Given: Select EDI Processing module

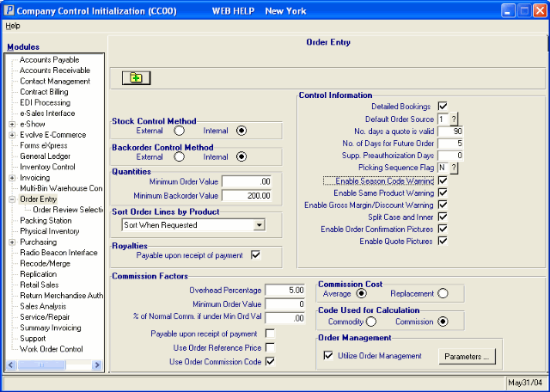Looking at the screenshot, I should click(45, 103).
